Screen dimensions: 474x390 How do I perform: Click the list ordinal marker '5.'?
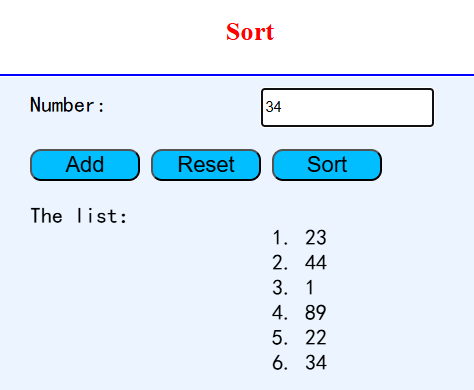click(x=280, y=337)
